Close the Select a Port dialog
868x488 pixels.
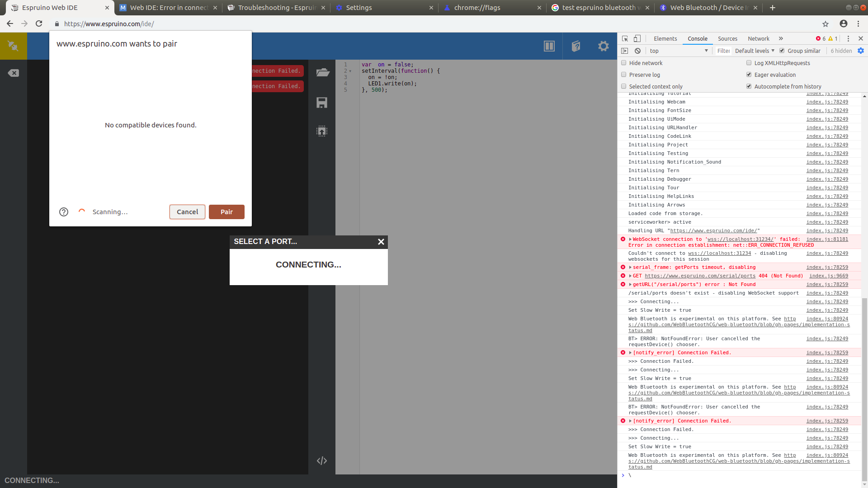(x=381, y=242)
